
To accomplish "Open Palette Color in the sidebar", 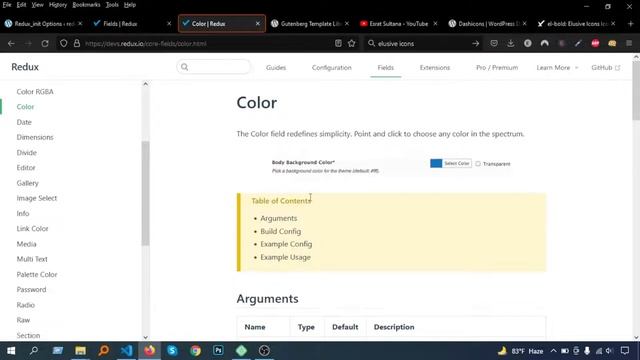I will [37, 274].
